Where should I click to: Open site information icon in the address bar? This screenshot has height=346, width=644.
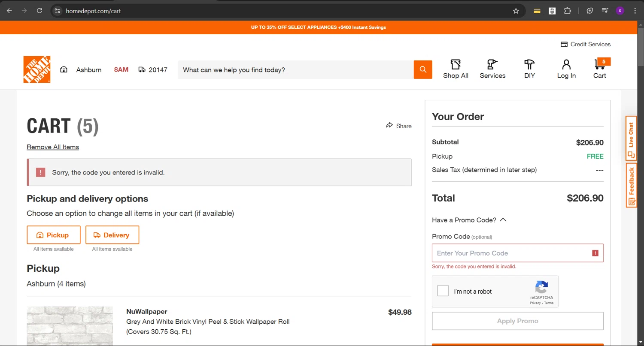[58, 11]
